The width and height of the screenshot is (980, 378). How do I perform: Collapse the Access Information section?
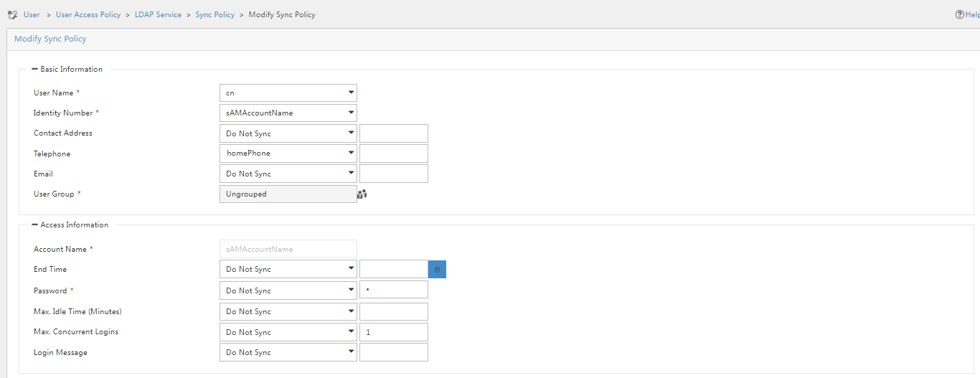[x=35, y=225]
